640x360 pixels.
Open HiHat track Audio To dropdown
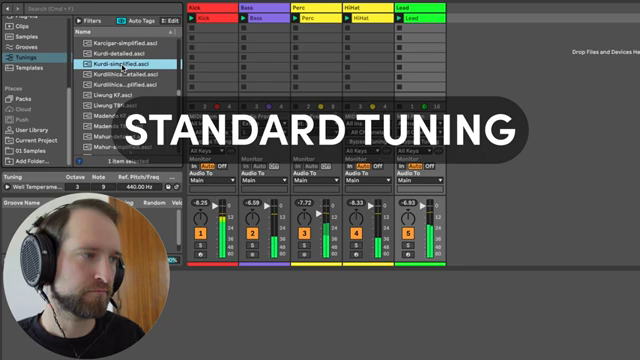(x=368, y=180)
